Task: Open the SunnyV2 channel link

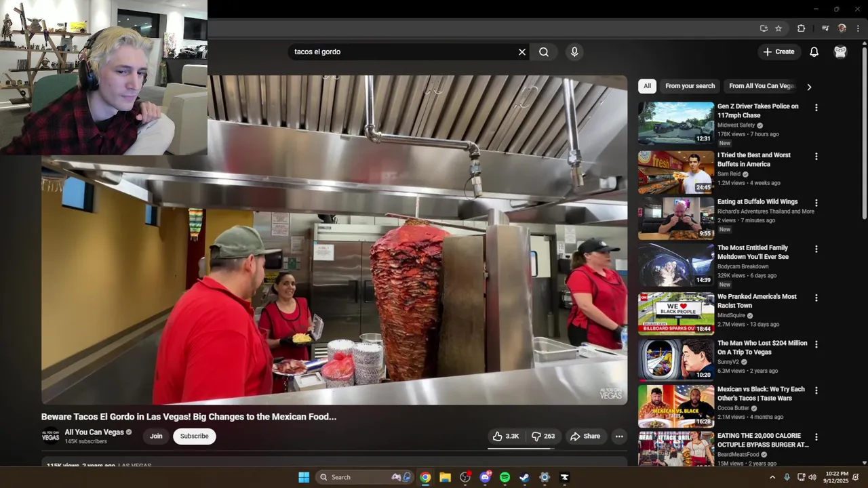Action: [x=729, y=362]
